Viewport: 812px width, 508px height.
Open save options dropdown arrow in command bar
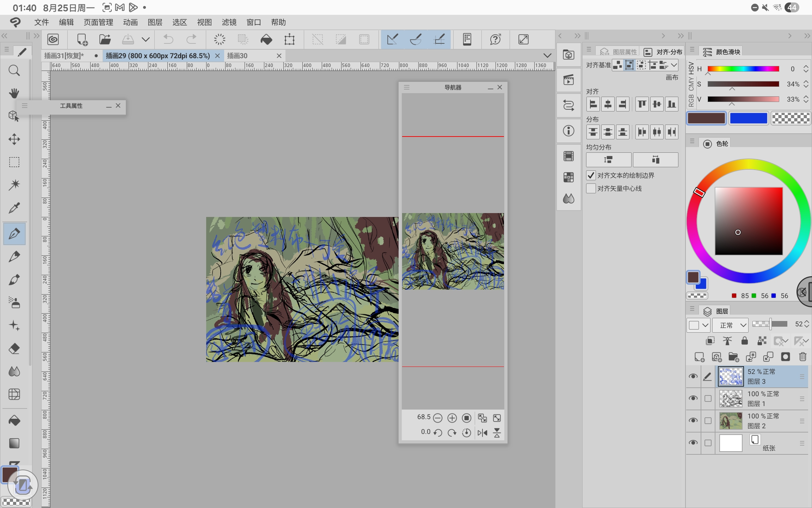[x=146, y=39]
